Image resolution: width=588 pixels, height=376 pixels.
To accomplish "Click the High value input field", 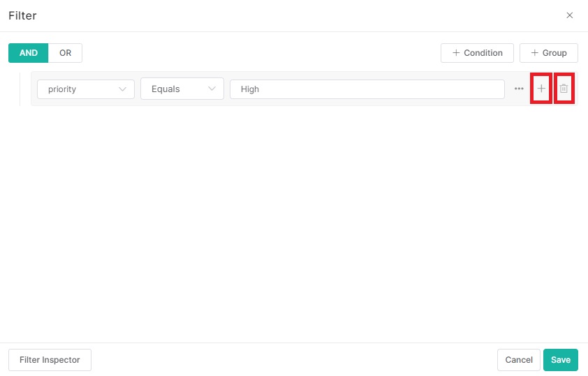I will (x=367, y=89).
